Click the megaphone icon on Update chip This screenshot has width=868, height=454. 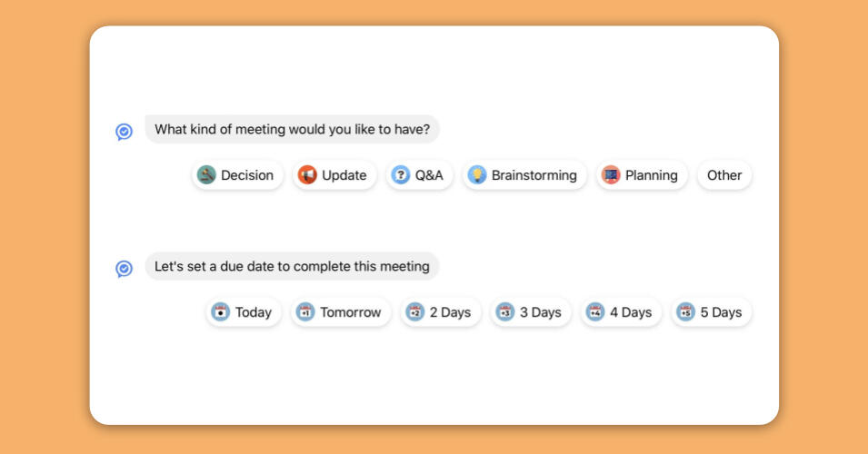pyautogui.click(x=308, y=175)
